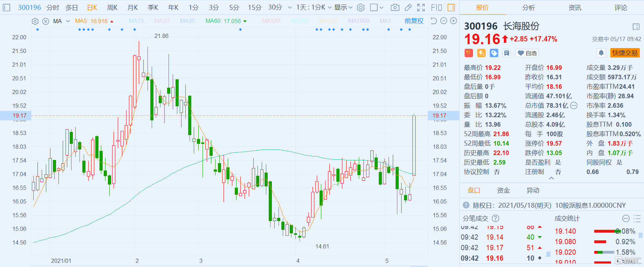Select the 15分 minute interval
Image resolution: width=644 pixels, height=267 pixels.
(255, 7)
